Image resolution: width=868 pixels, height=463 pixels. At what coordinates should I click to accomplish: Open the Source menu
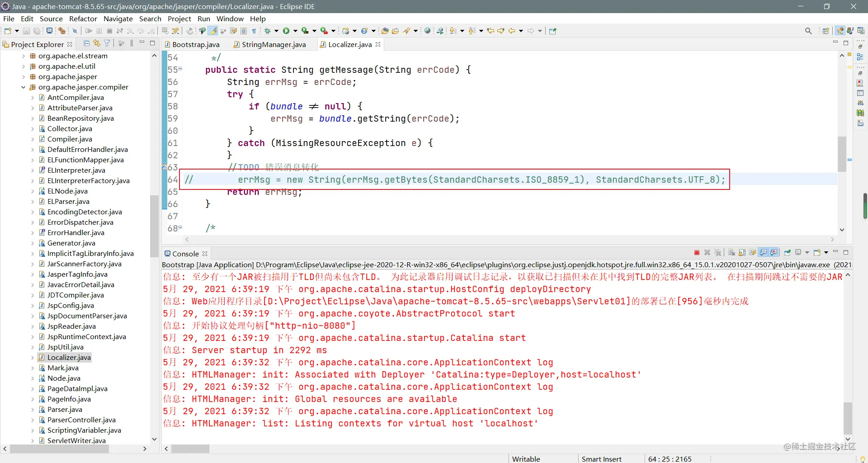point(51,19)
